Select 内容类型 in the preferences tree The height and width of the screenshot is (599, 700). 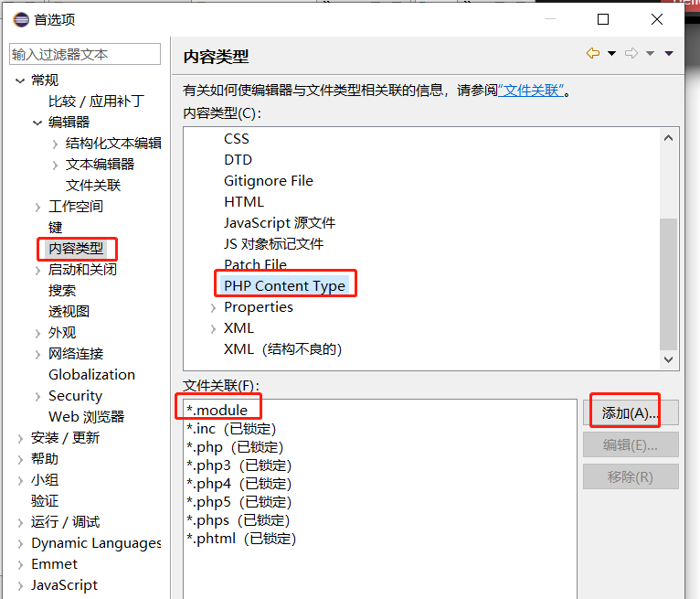point(76,248)
